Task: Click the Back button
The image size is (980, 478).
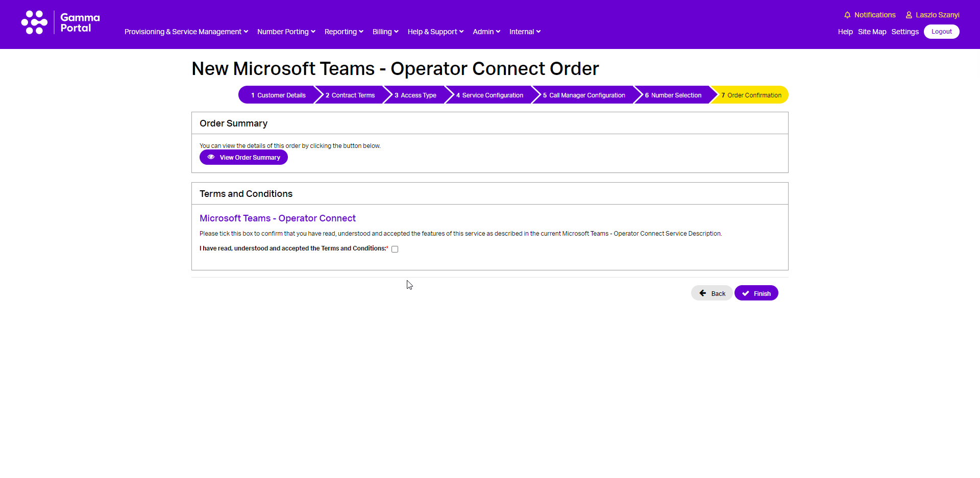Action: 712,293
